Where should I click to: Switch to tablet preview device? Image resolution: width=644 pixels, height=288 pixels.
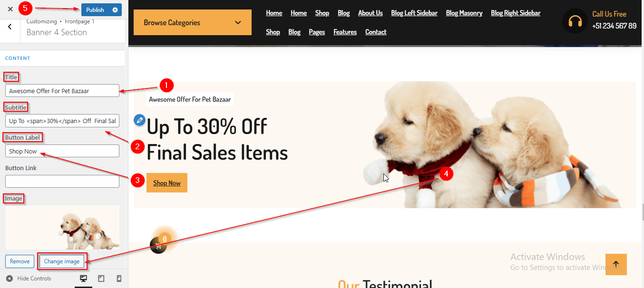[101, 278]
